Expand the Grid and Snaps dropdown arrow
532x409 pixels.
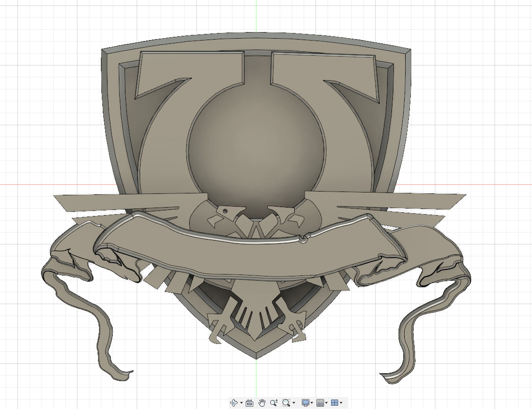click(326, 403)
